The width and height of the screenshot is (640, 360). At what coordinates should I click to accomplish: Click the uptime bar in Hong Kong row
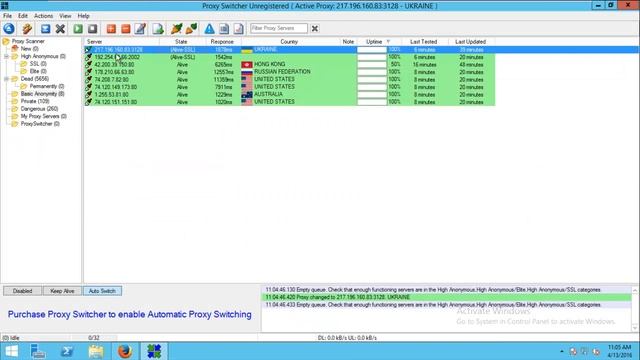tap(372, 64)
